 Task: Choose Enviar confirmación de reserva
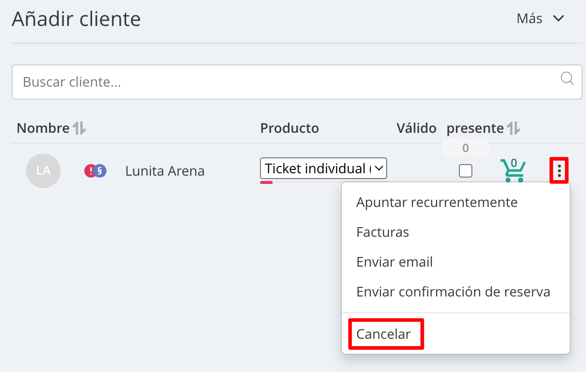pyautogui.click(x=453, y=292)
